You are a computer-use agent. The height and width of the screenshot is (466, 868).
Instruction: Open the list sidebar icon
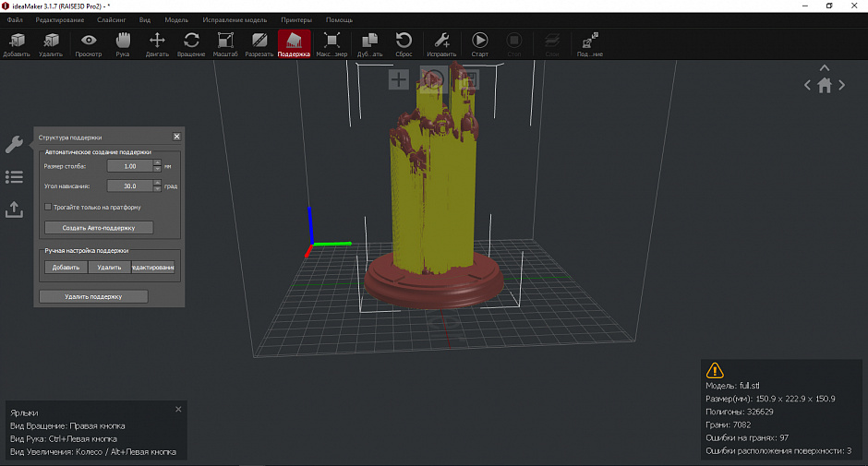tap(14, 177)
